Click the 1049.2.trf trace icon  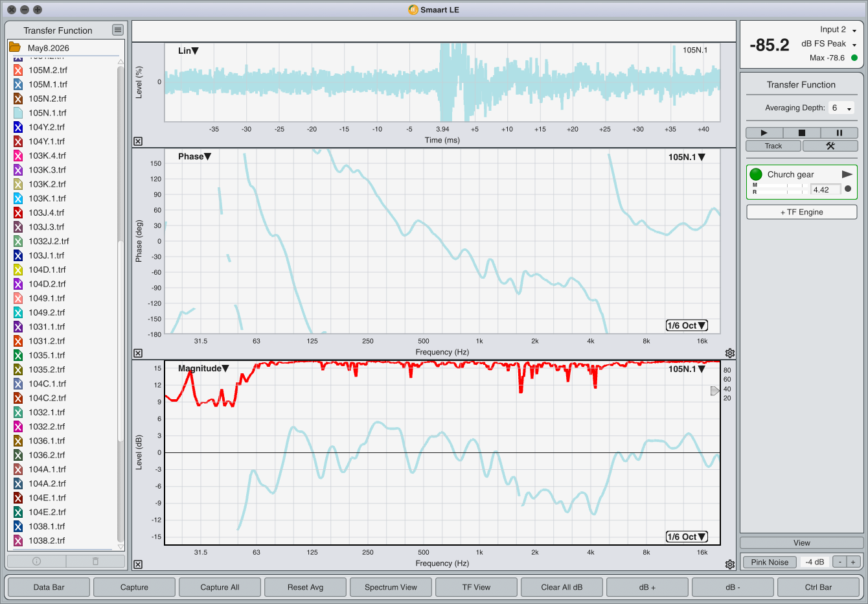pos(18,312)
